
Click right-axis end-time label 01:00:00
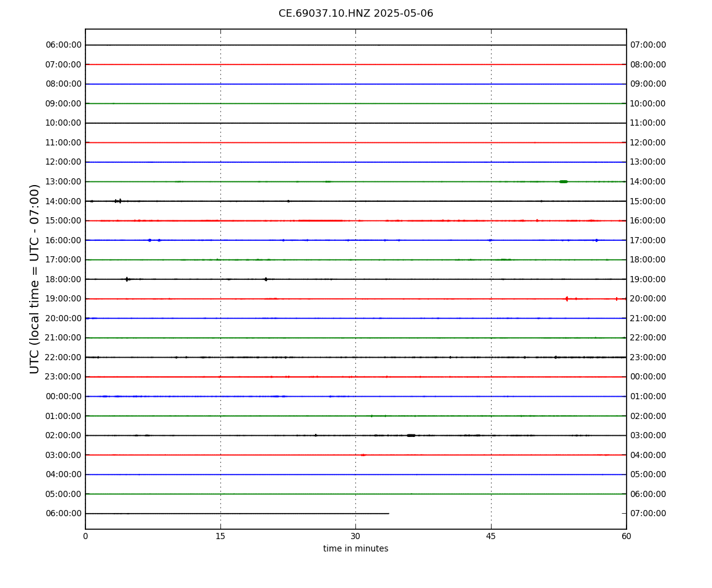coord(648,396)
